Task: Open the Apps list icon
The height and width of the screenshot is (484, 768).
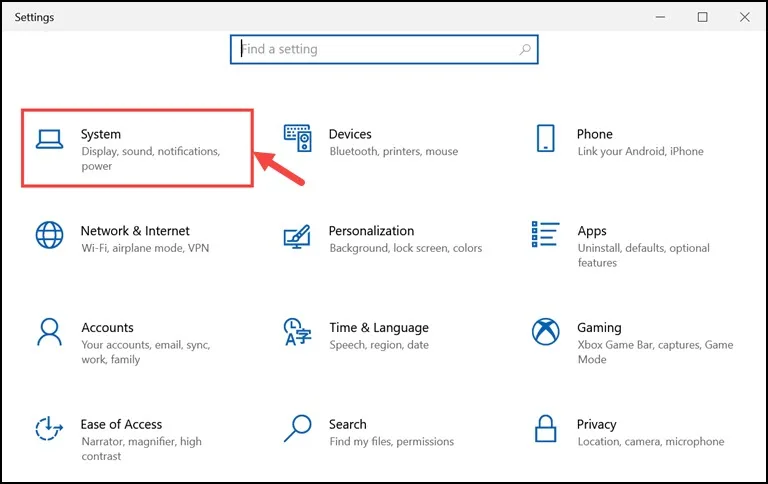Action: (x=545, y=234)
